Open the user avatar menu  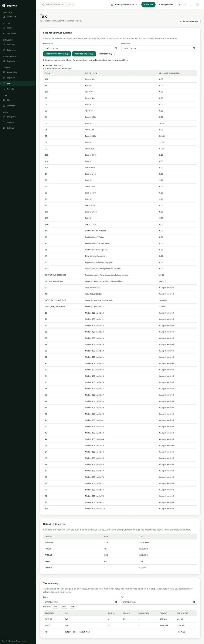coord(197,4)
